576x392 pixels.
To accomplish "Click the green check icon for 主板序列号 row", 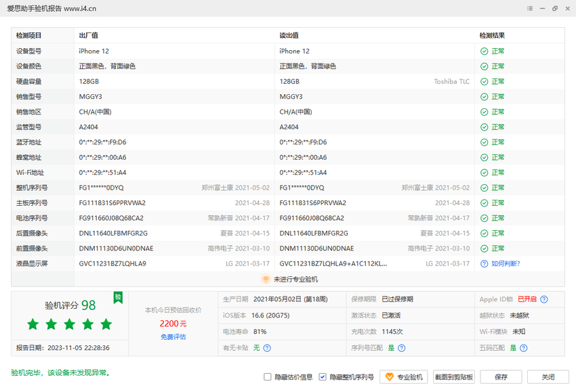I will coord(484,203).
